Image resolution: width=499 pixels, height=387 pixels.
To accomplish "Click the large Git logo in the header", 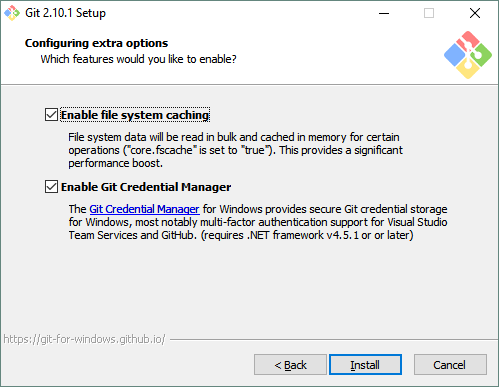I will pos(468,55).
